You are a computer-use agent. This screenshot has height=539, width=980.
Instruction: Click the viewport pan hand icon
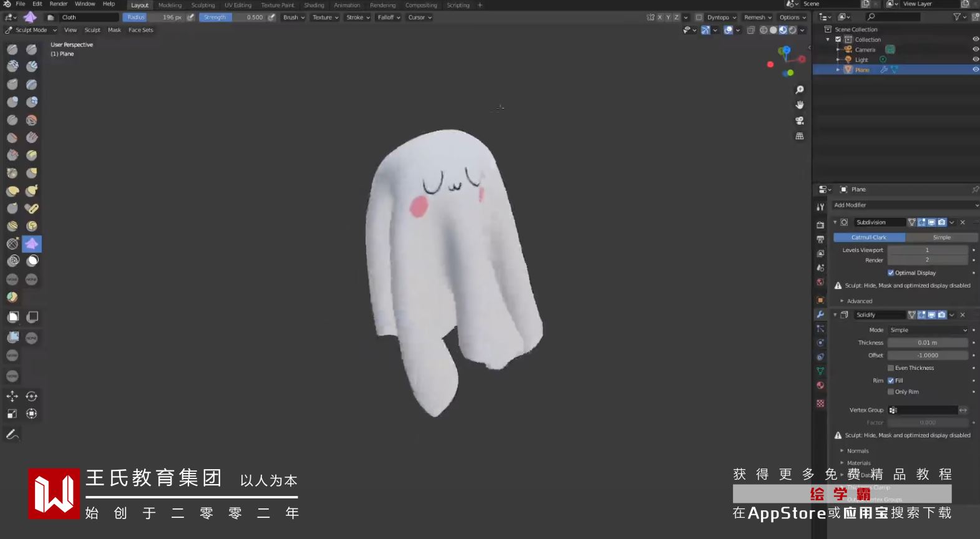(x=800, y=105)
